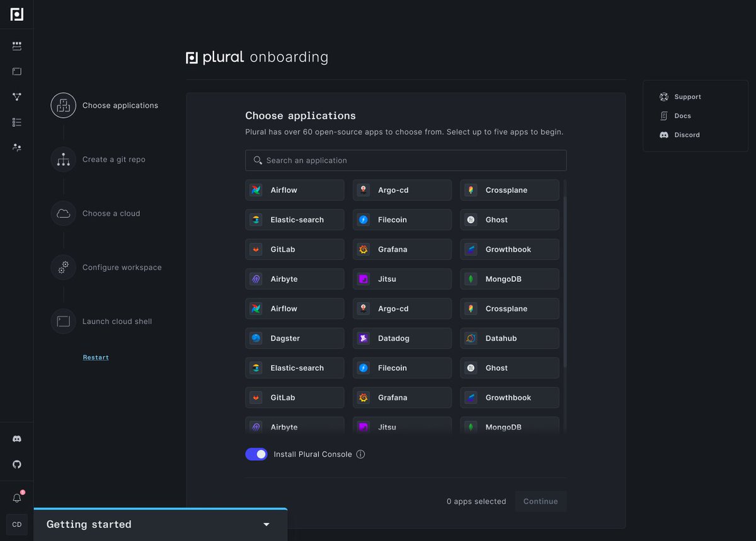This screenshot has height=541, width=756.
Task: Select Airflow card directly above Dagster
Action: tap(295, 308)
